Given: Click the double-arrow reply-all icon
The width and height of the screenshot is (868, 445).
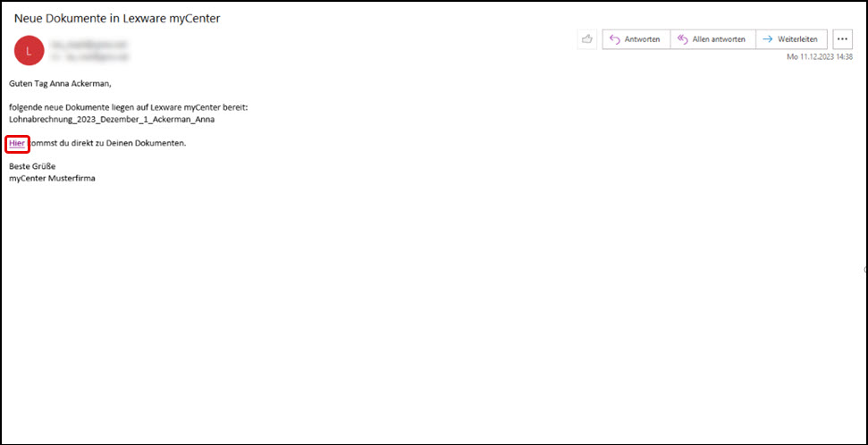Looking at the screenshot, I should [683, 39].
